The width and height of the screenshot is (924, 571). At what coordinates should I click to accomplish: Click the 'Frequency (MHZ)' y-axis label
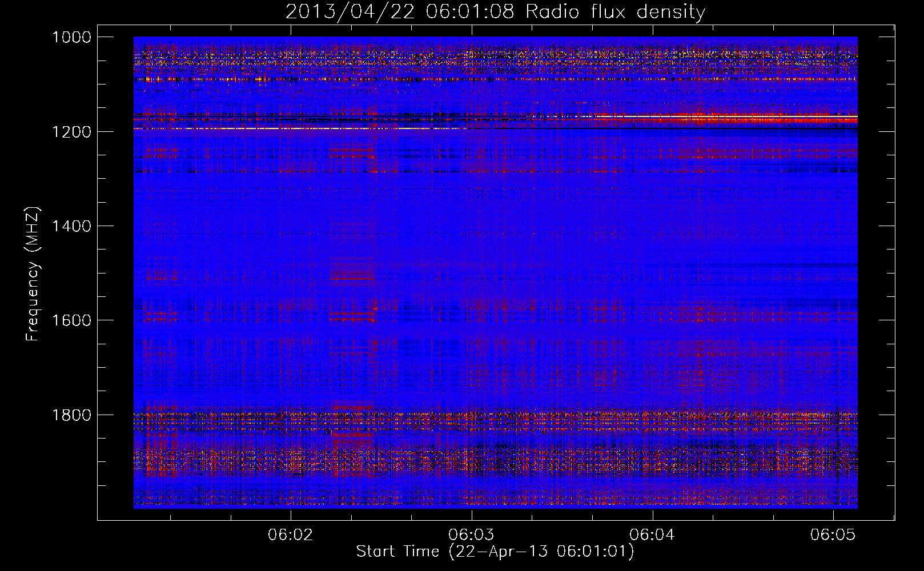click(33, 274)
